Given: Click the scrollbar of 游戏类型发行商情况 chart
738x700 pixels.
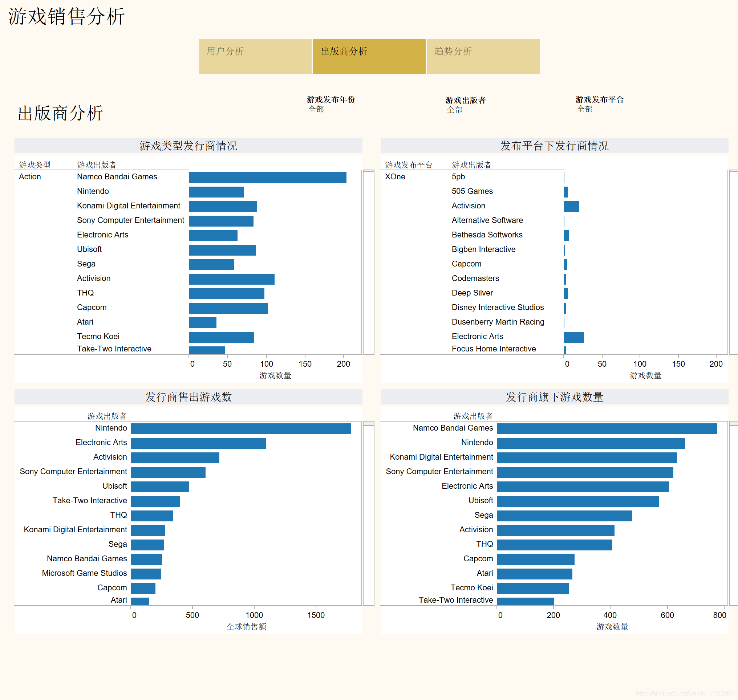Looking at the screenshot, I should coord(368,262).
